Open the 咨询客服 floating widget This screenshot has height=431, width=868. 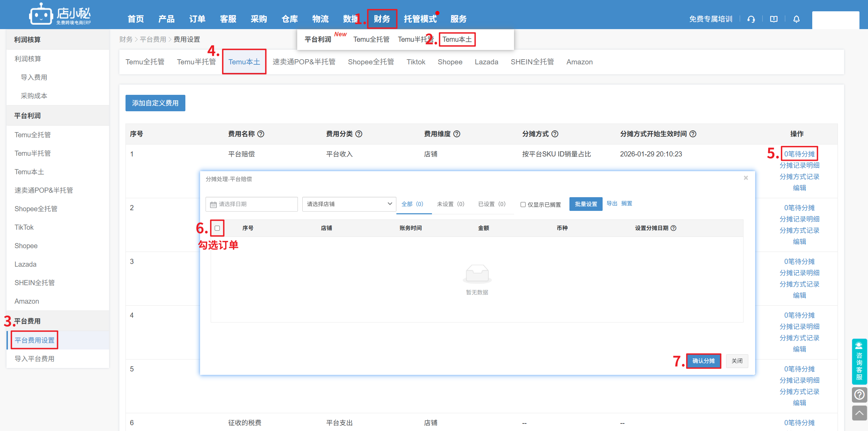coord(859,362)
